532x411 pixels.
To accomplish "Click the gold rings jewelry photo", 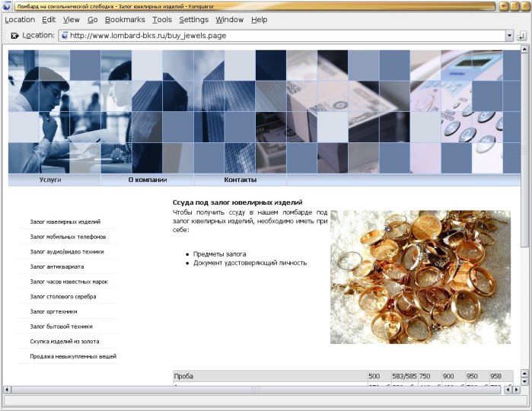I will pyautogui.click(x=420, y=277).
